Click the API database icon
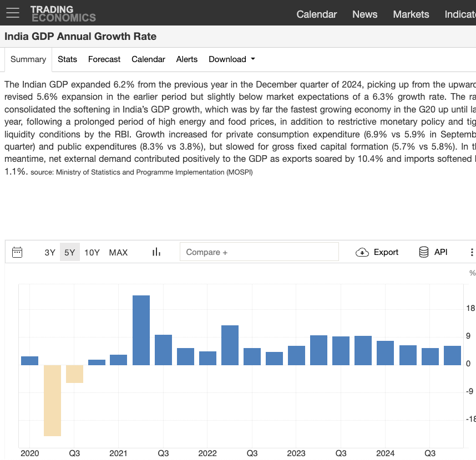Screen dimensions: 476x460 tap(424, 252)
